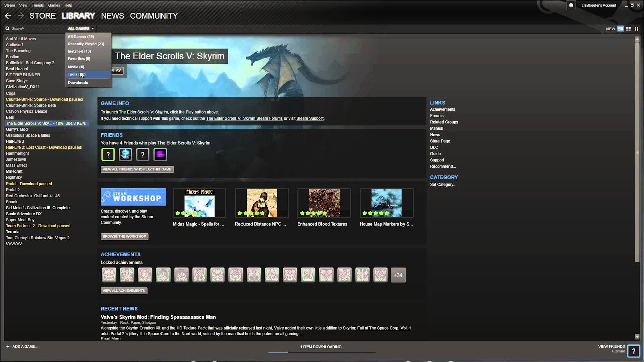The width and height of the screenshot is (644, 362).
Task: Open the View menu
Action: (23, 5)
